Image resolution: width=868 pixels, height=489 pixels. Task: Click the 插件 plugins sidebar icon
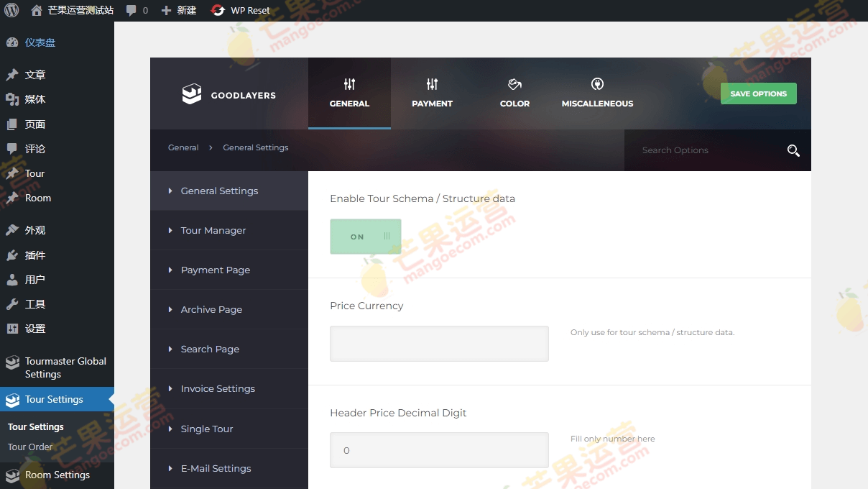tap(11, 255)
